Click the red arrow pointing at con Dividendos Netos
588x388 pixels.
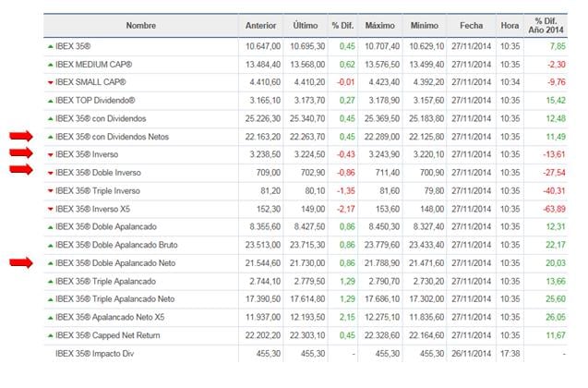19,136
